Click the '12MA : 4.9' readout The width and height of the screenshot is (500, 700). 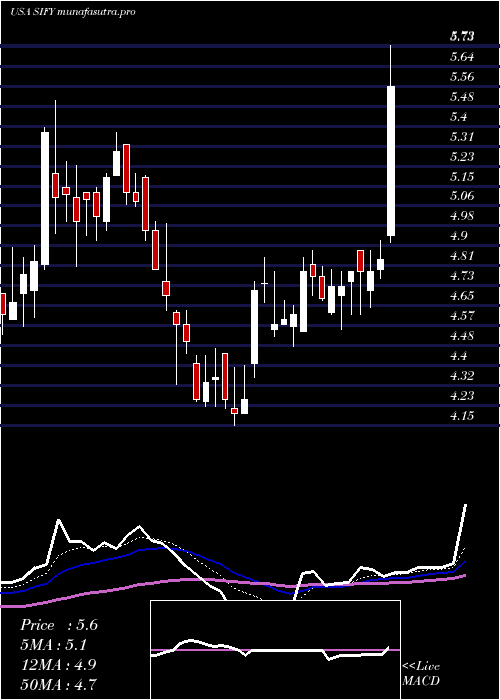(57, 665)
